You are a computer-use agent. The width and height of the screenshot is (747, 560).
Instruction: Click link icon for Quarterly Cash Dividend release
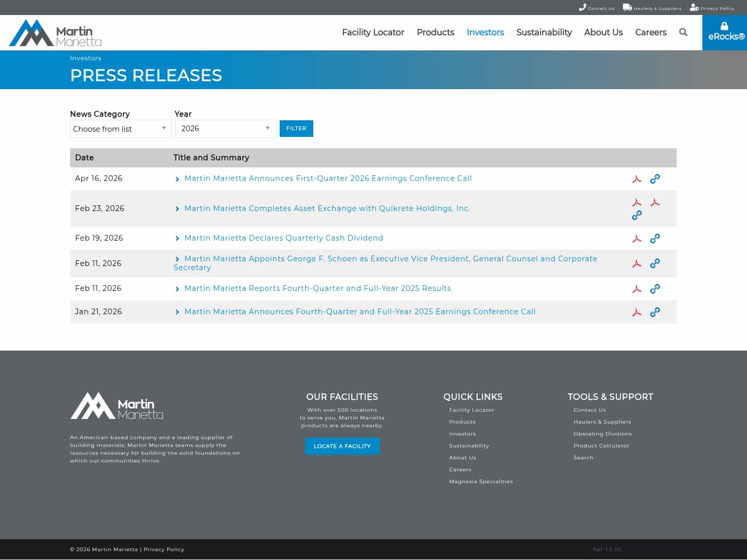click(655, 239)
